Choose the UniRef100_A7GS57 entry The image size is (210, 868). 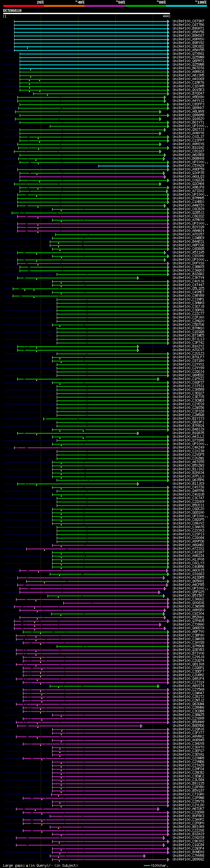[x=188, y=234]
